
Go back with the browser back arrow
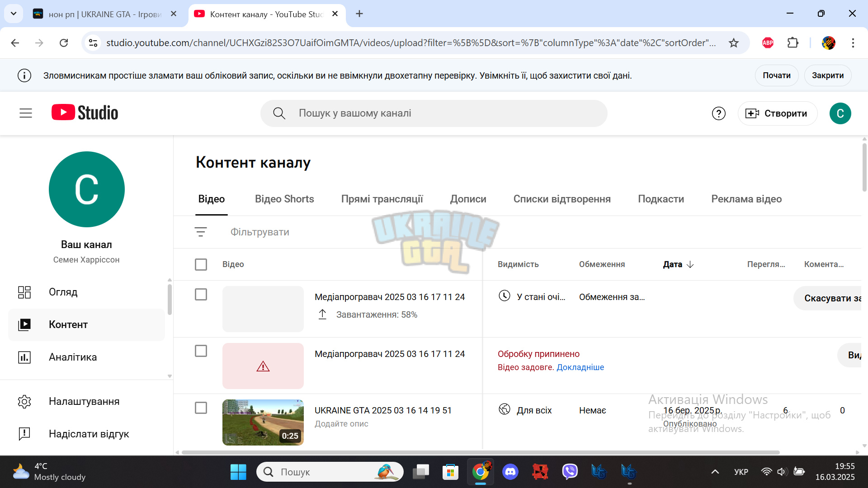click(15, 43)
